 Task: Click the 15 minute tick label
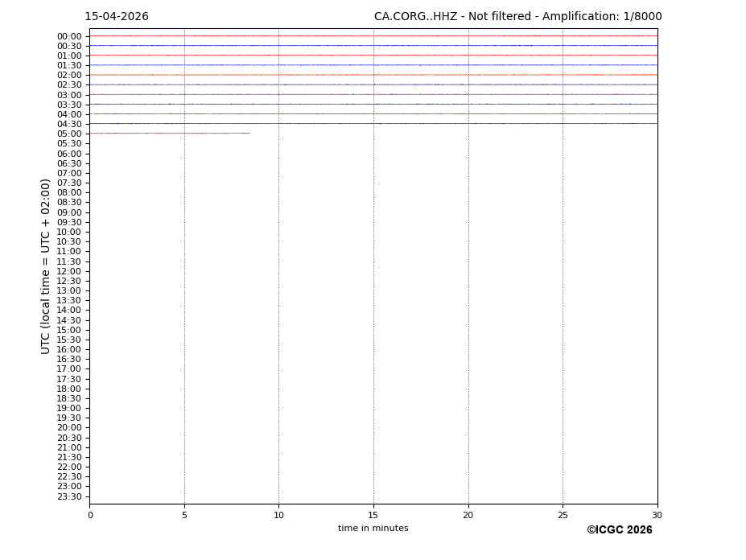[373, 516]
